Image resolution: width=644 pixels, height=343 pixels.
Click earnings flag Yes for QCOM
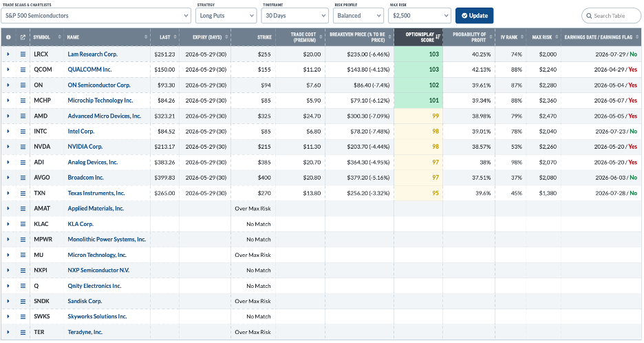[633, 70]
